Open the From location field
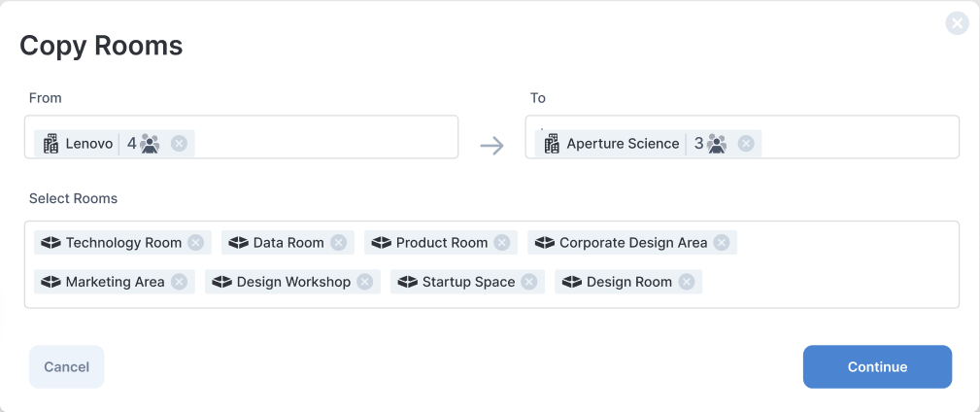The height and width of the screenshot is (412, 980). 241,137
